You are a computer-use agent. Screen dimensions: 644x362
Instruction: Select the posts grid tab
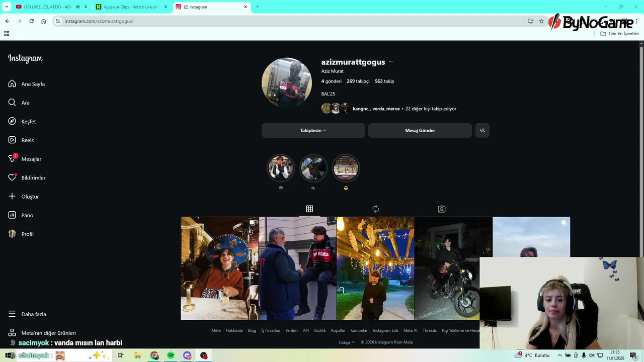pyautogui.click(x=309, y=209)
